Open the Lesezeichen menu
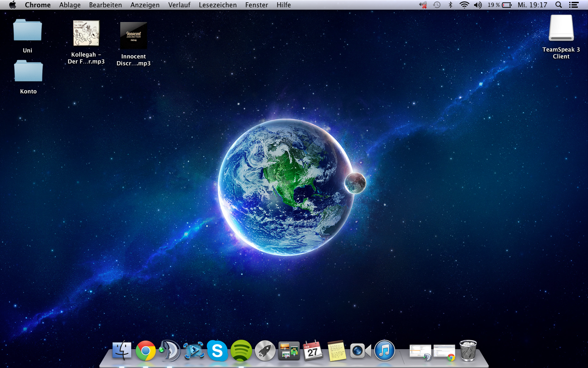 click(x=218, y=5)
